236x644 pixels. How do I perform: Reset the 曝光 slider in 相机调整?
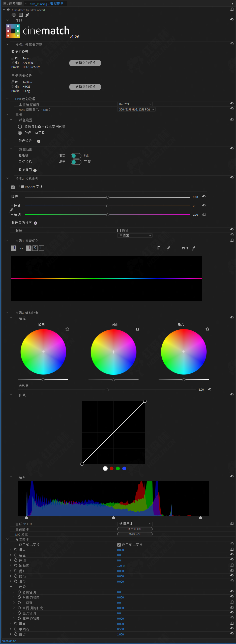point(204,197)
